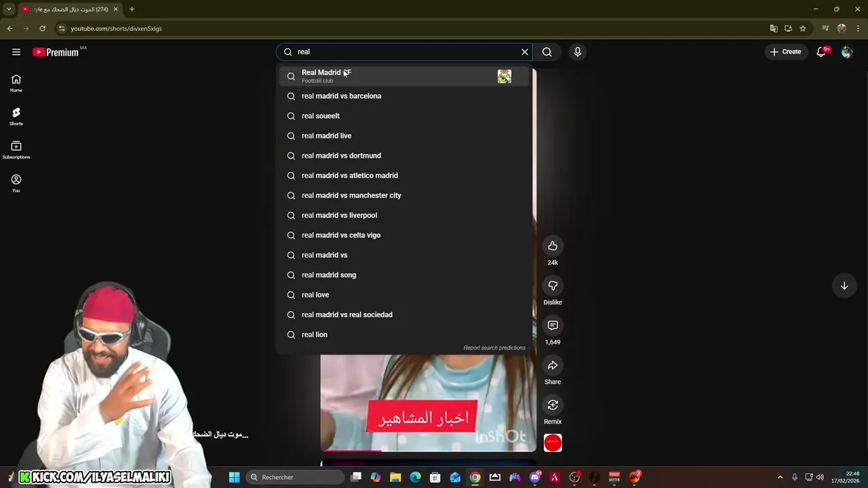Open Microsoft Edge from taskbar

415,477
